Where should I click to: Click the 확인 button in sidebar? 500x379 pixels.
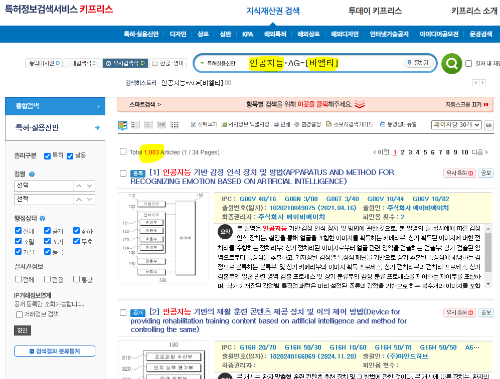click(x=22, y=330)
